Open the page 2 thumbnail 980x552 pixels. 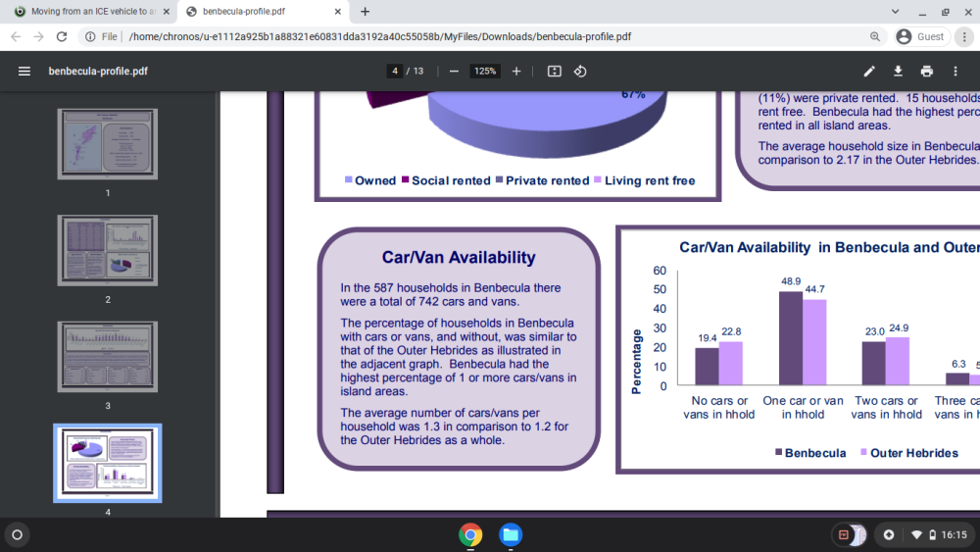pyautogui.click(x=108, y=251)
